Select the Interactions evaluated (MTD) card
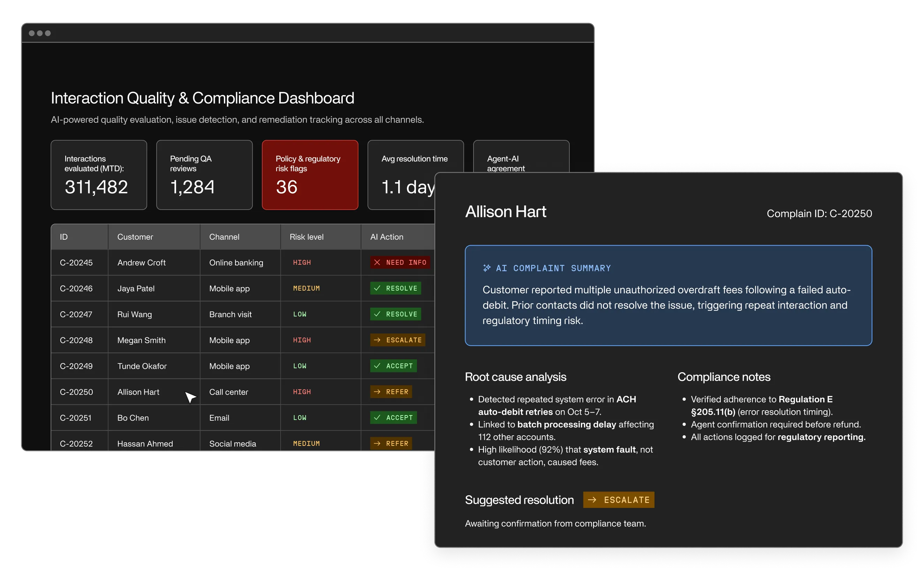The height and width of the screenshot is (570, 924). [99, 175]
